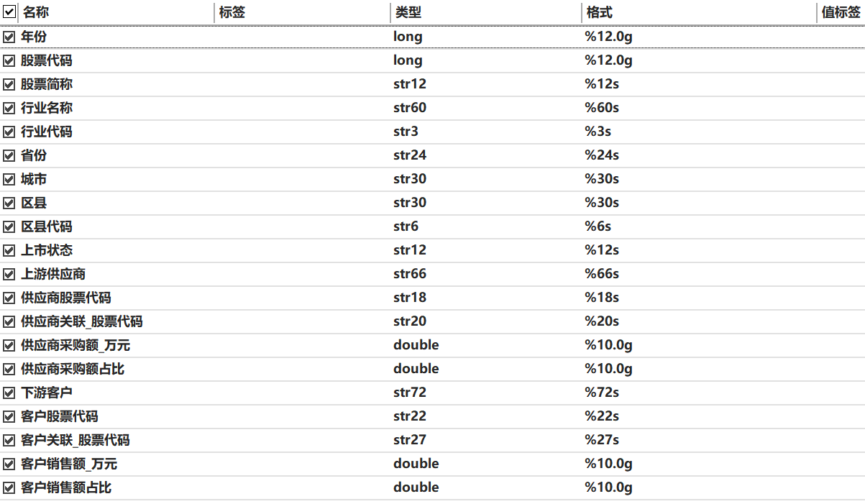Click the 值标签 column header
Screen dimensions: 865x504
pyautogui.click(x=841, y=12)
